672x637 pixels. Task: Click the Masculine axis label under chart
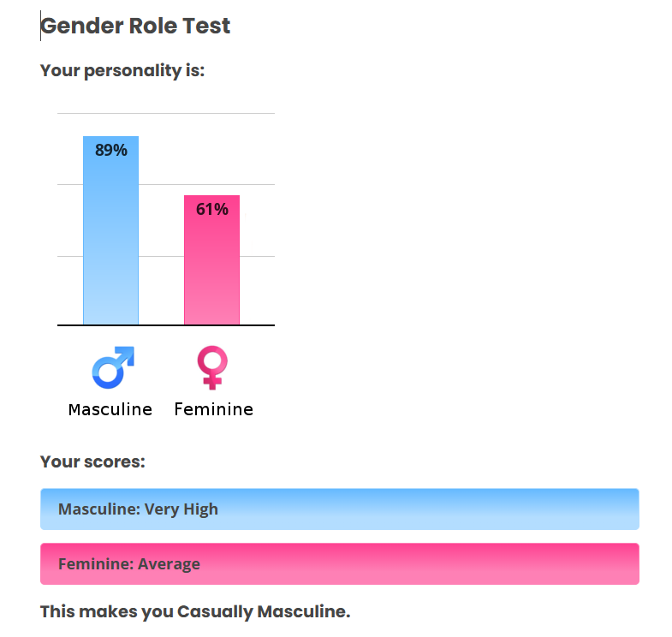point(110,409)
